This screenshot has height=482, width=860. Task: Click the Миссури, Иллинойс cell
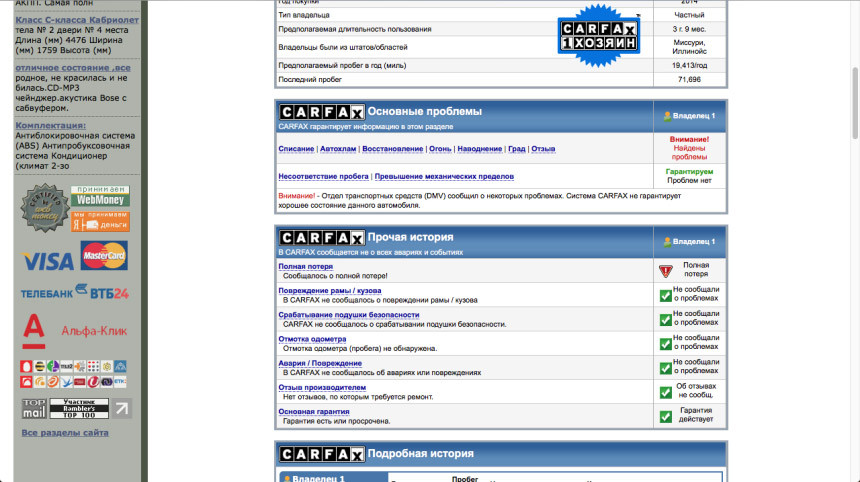[689, 47]
